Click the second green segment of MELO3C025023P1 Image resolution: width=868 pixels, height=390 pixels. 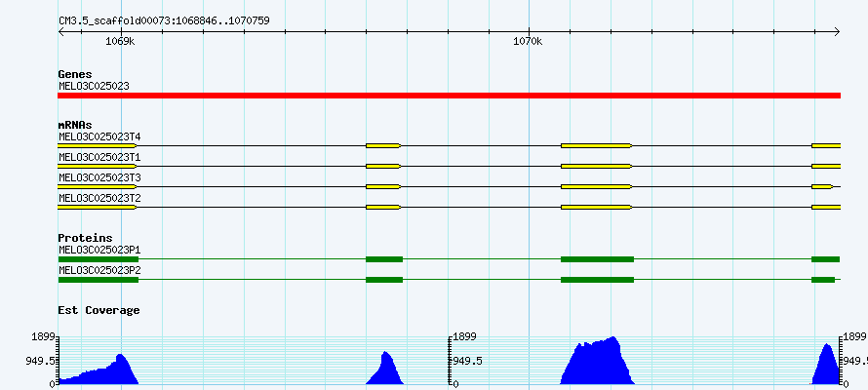click(384, 259)
